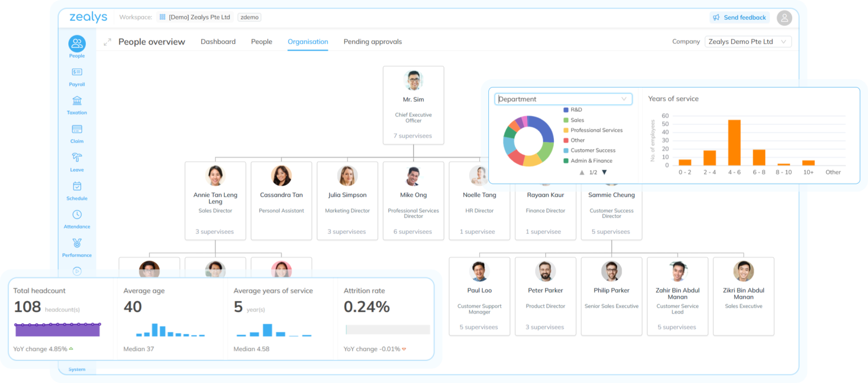The image size is (868, 383).
Task: Open the Performance sidebar icon
Action: click(x=77, y=243)
